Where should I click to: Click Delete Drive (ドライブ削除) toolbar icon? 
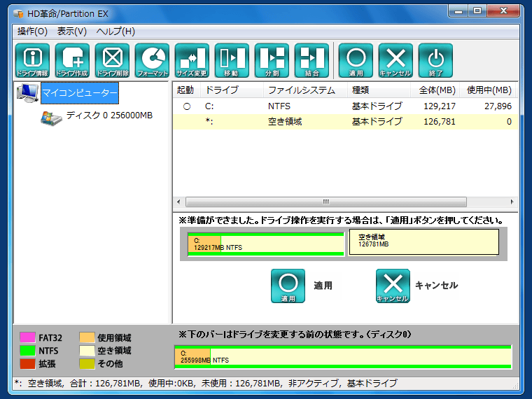112,60
